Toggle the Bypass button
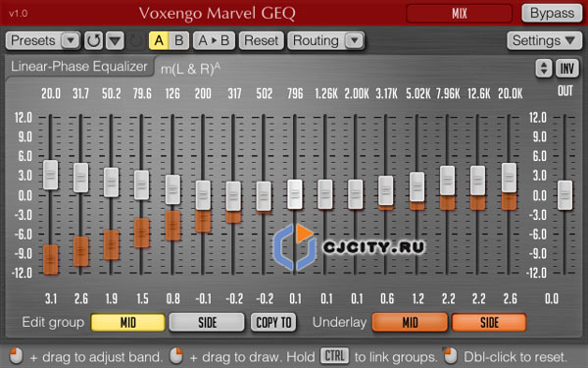The width and height of the screenshot is (588, 368). coord(552,14)
